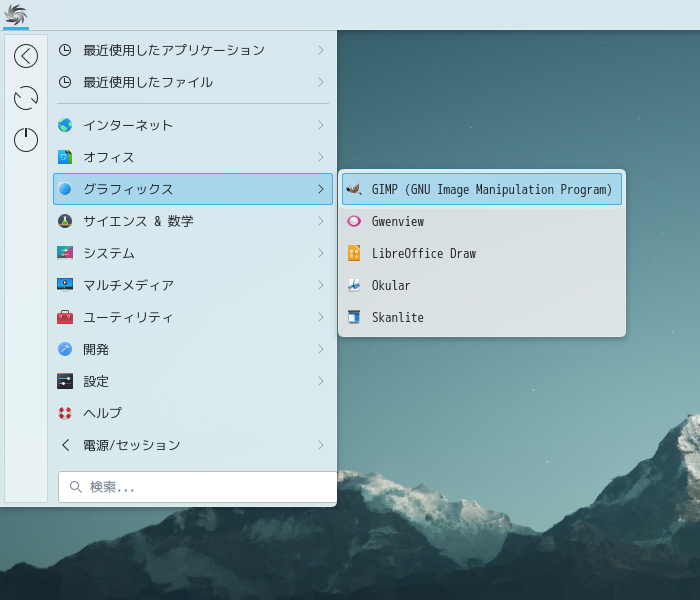Expand オフィス submenu arrow

(321, 157)
